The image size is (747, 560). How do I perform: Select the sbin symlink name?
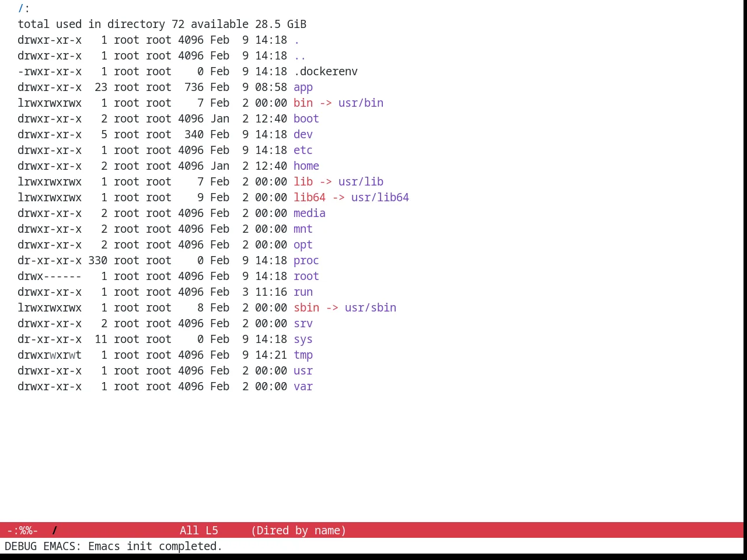click(x=306, y=308)
